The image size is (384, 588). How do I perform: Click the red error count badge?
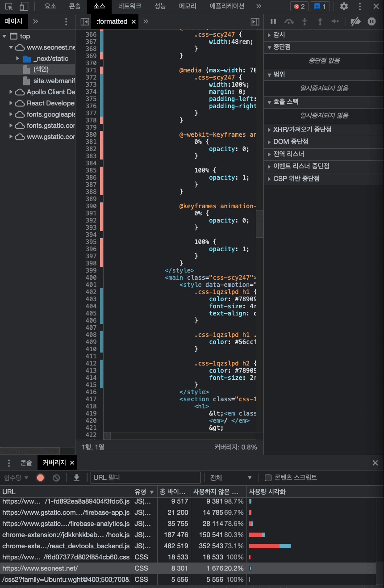tap(299, 6)
